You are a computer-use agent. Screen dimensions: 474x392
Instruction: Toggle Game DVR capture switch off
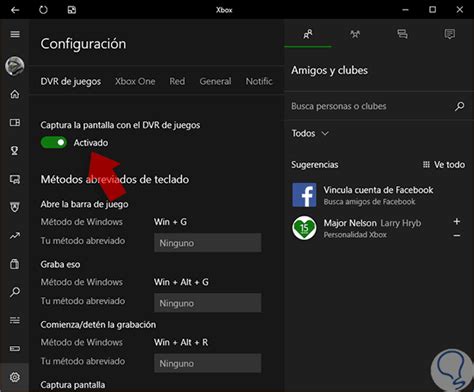[54, 143]
